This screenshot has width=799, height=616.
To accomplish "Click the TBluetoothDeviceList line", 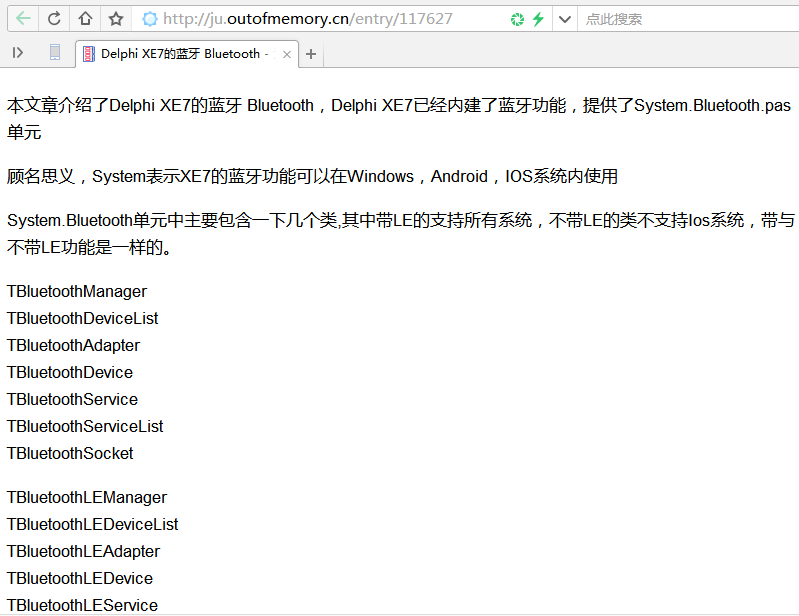I will (x=83, y=318).
